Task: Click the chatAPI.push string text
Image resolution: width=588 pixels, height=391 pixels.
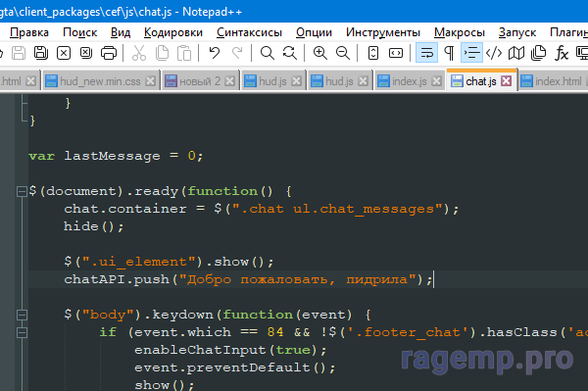Action: 298,279
